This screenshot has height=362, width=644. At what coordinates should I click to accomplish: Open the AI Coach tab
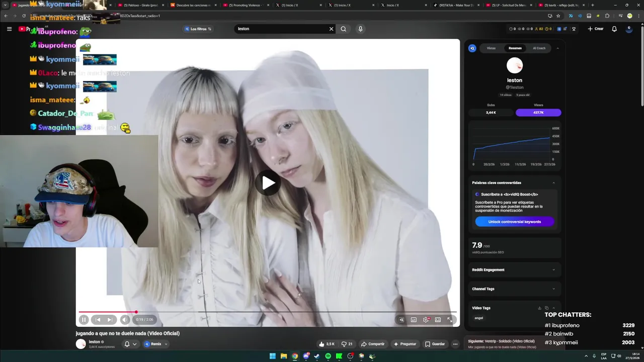click(539, 48)
